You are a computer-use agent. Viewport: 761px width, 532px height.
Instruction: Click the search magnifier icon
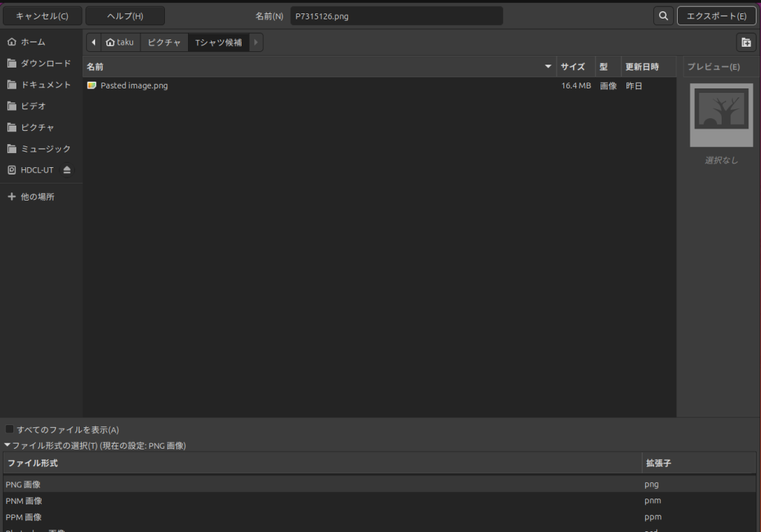pos(664,16)
